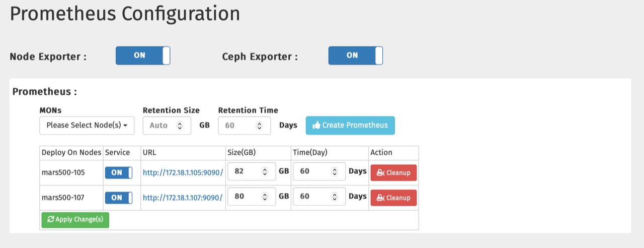Click Cleanup button for mars500-105

pos(393,172)
